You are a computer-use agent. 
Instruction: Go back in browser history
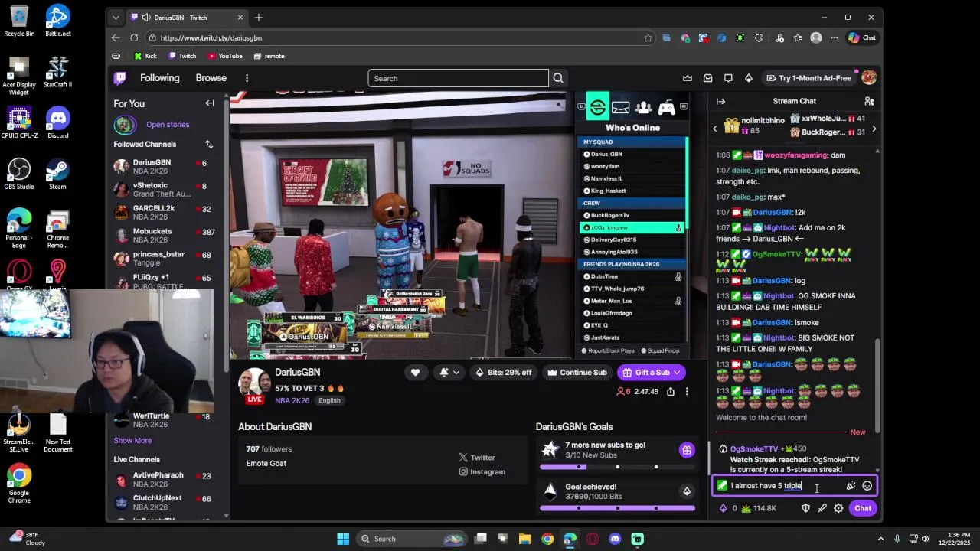pyautogui.click(x=116, y=37)
